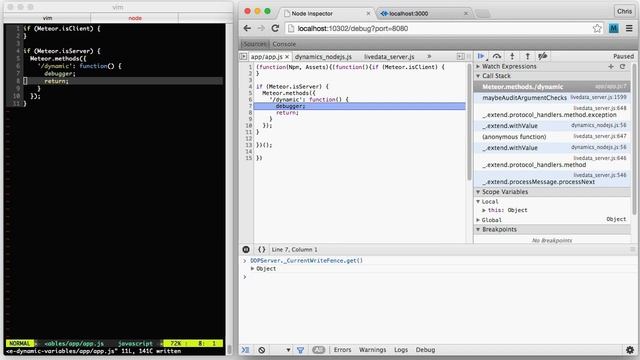This screenshot has height=360, width=640.
Task: Toggle the console filter funnel
Action: pyautogui.click(x=300, y=350)
